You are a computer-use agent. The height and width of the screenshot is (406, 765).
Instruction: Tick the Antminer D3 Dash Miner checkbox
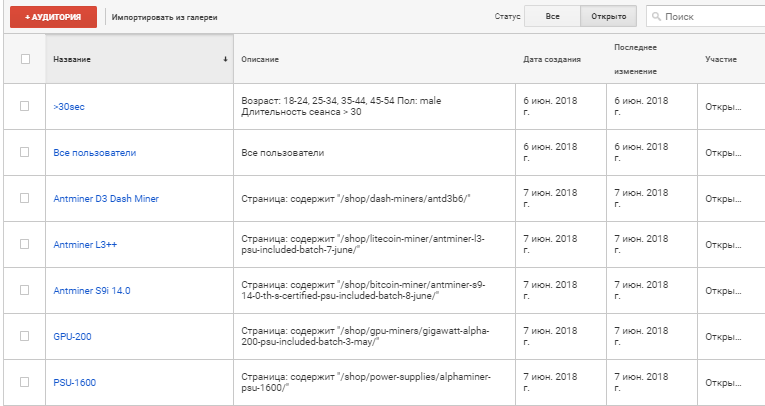[x=25, y=198]
